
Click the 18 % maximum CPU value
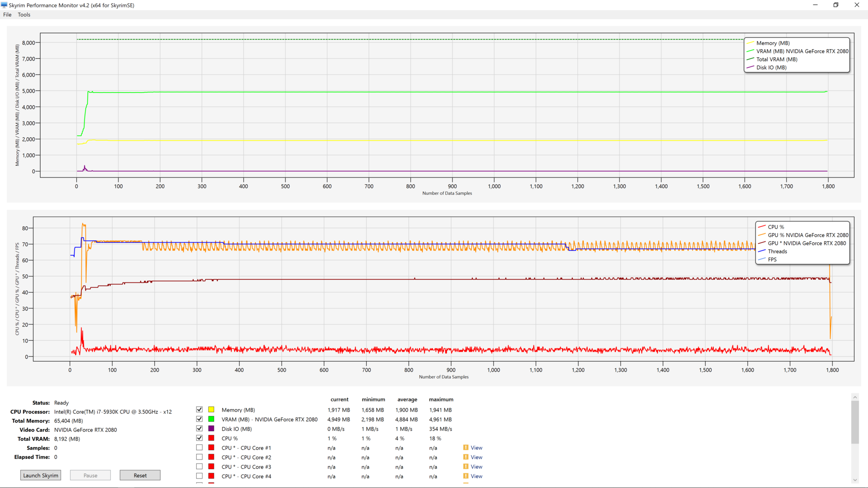[435, 438]
